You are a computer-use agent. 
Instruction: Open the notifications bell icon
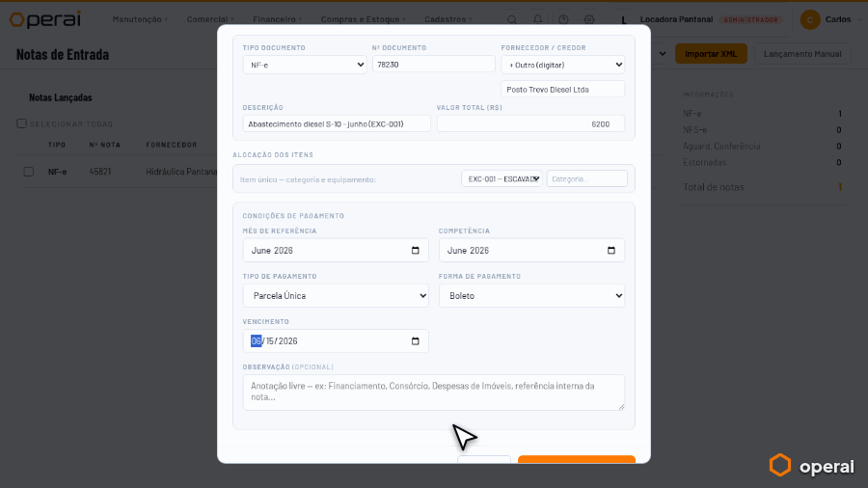coord(537,19)
